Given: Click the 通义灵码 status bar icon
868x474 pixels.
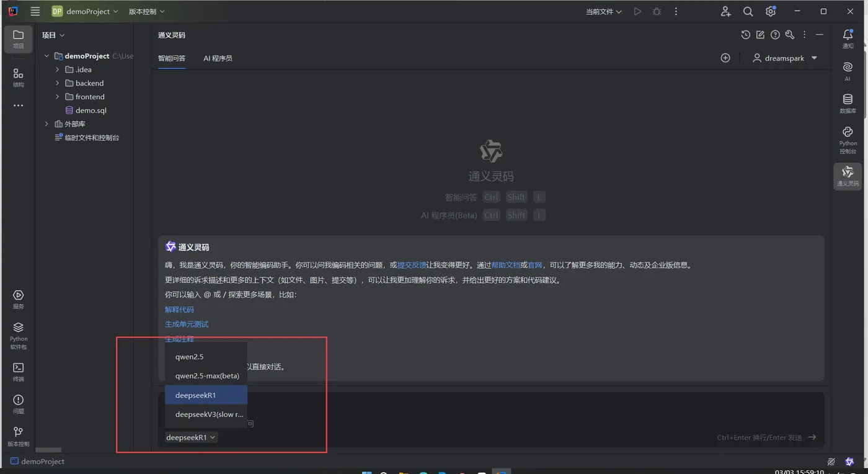Looking at the screenshot, I should pos(848,462).
